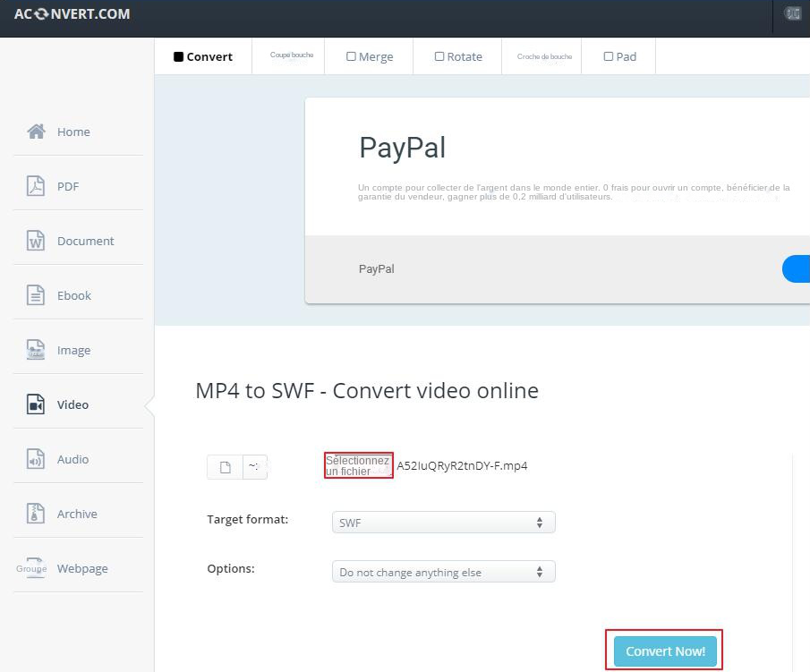Open the Image converter section
This screenshot has width=810, height=672.
(x=74, y=350)
